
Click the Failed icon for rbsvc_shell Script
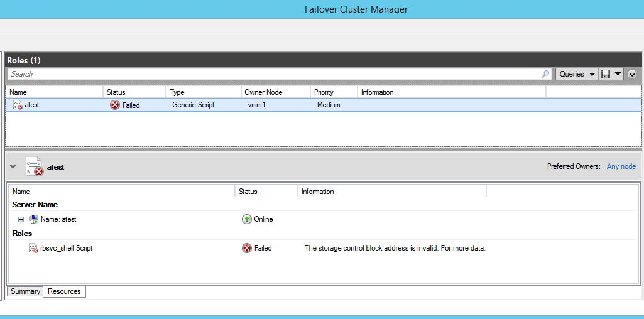246,248
